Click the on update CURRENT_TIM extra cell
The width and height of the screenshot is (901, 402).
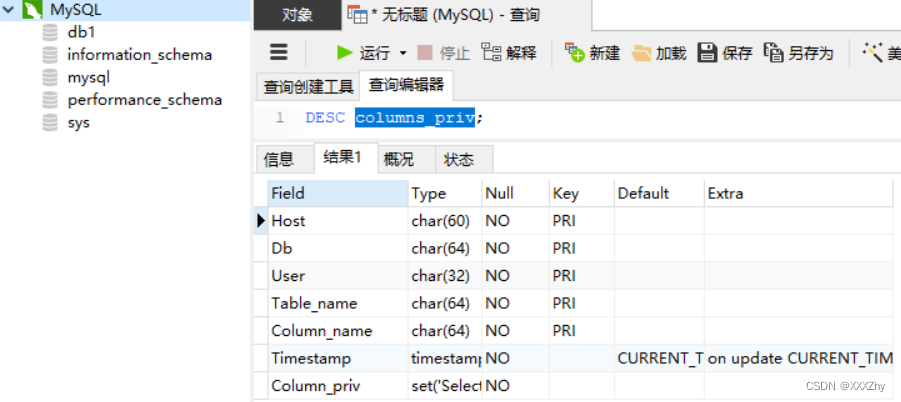[799, 358]
